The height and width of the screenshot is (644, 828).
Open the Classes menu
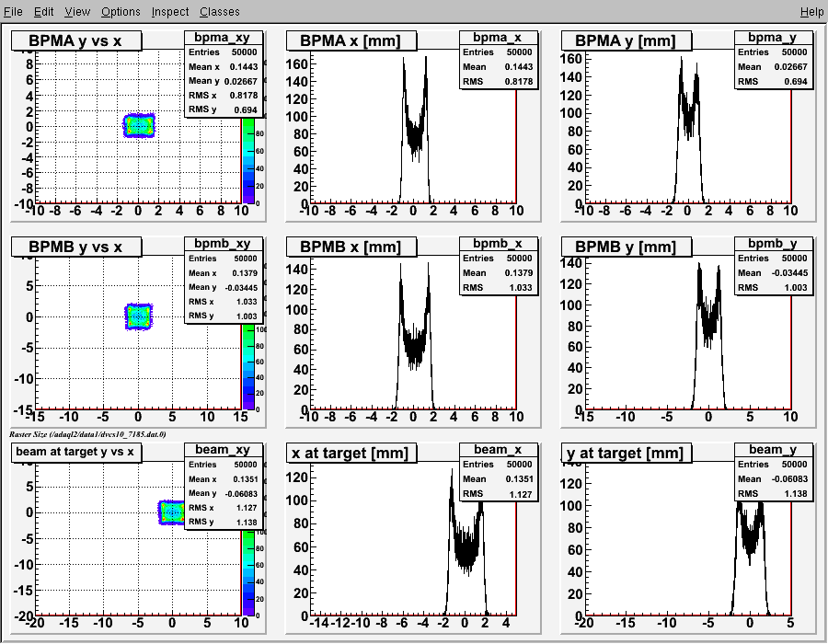220,12
